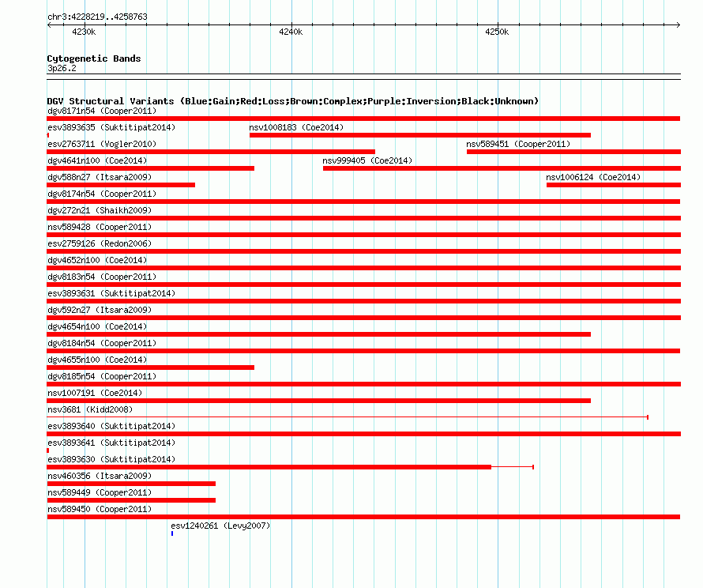Click dgv8174n54 (Cooper2011) label
The height and width of the screenshot is (588, 703).
[x=102, y=194]
